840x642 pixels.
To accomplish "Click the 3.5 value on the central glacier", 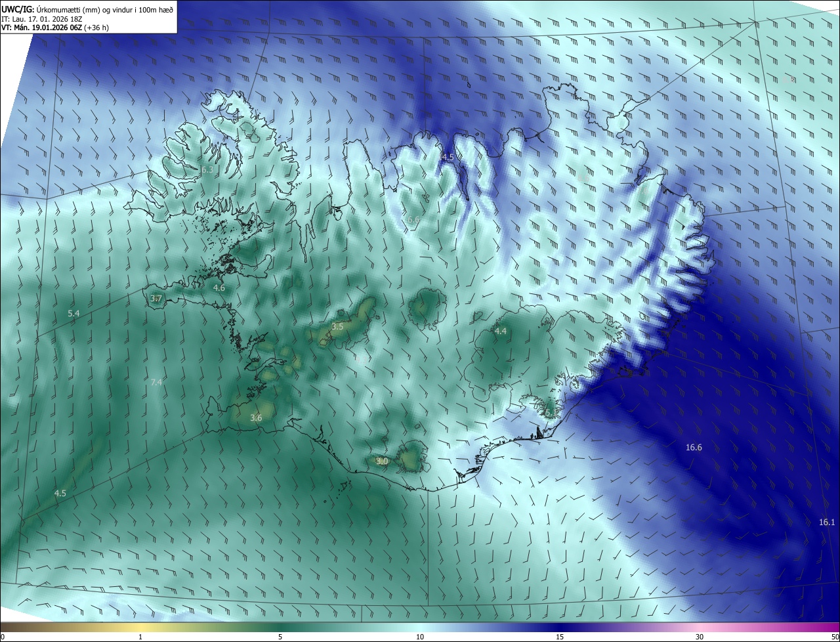I will pos(337,326).
